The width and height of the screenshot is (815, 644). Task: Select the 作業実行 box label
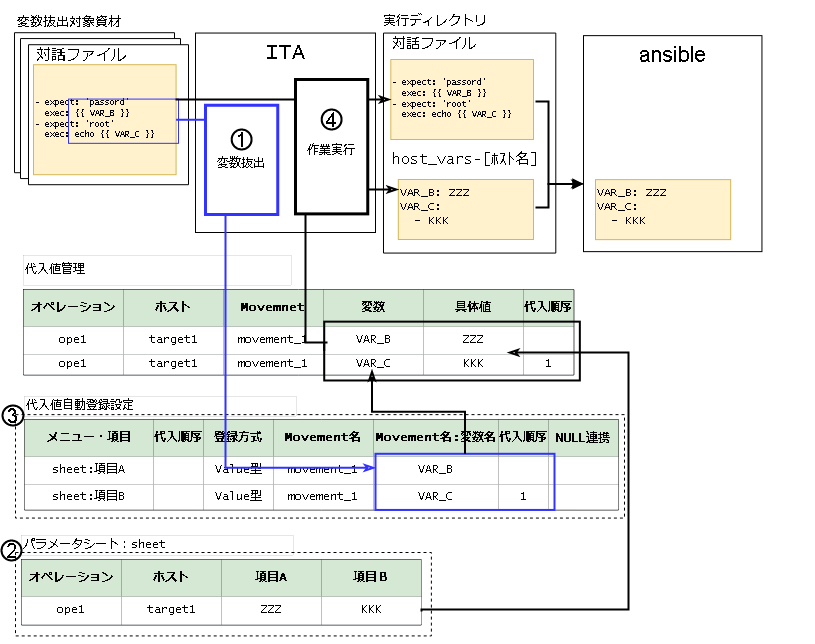click(331, 149)
